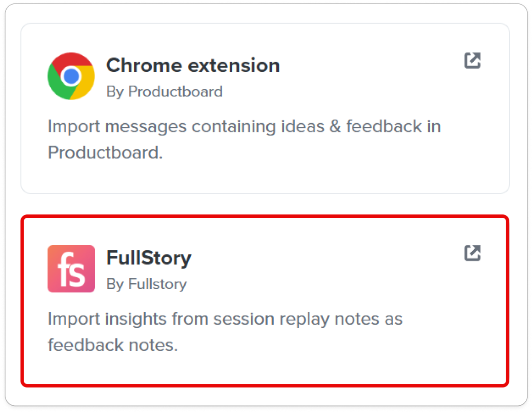
Task: Click the blue center of Chrome logo
Action: point(71,76)
